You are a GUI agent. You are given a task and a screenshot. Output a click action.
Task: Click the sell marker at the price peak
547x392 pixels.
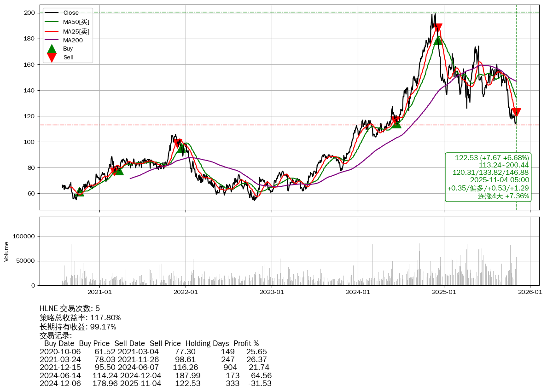pos(438,29)
